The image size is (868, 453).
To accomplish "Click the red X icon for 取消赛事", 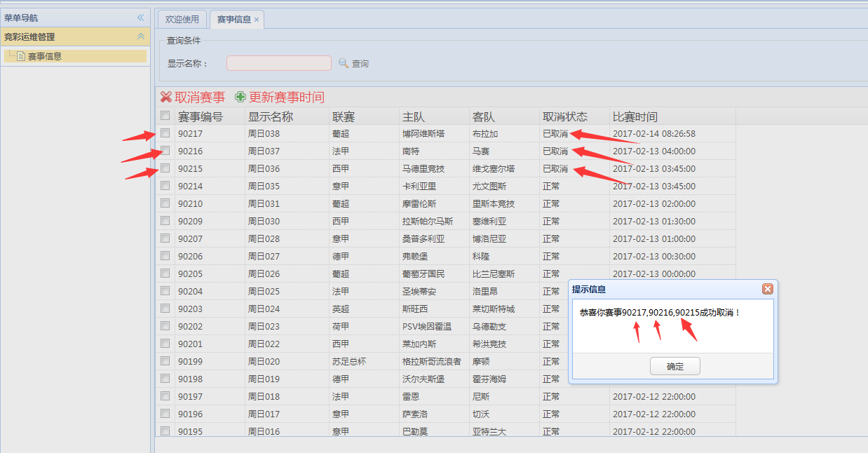I will tap(166, 97).
